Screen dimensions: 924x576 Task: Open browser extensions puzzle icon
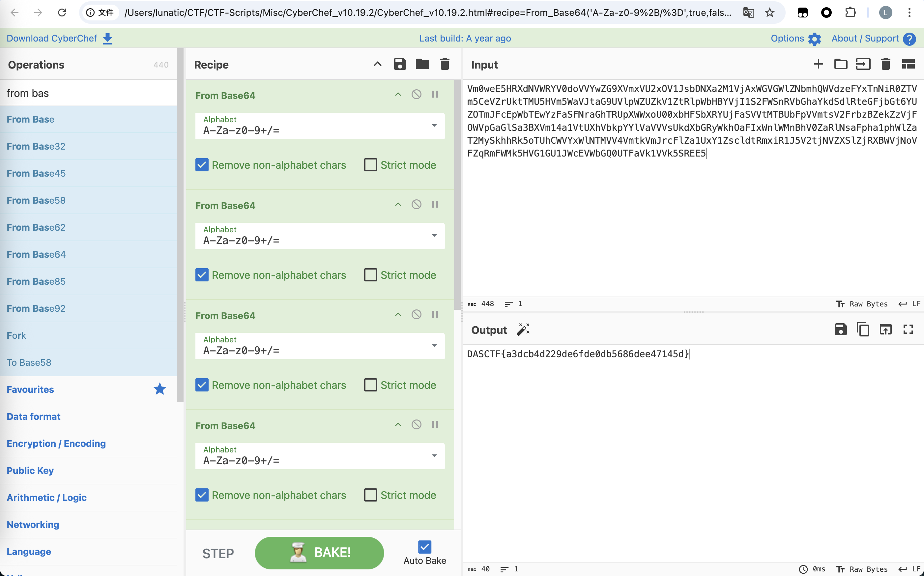(x=850, y=13)
